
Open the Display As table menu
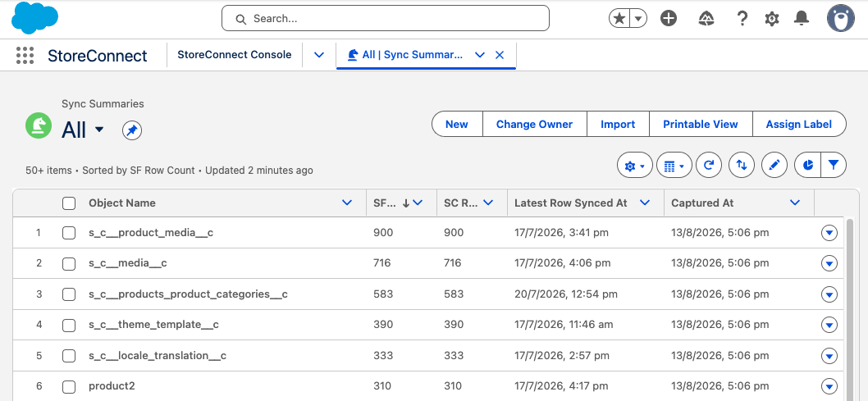(674, 165)
